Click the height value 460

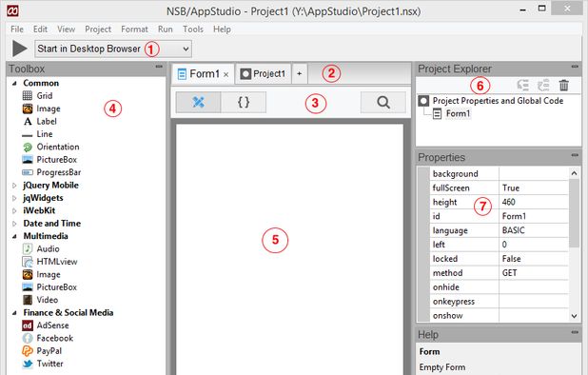[534, 202]
